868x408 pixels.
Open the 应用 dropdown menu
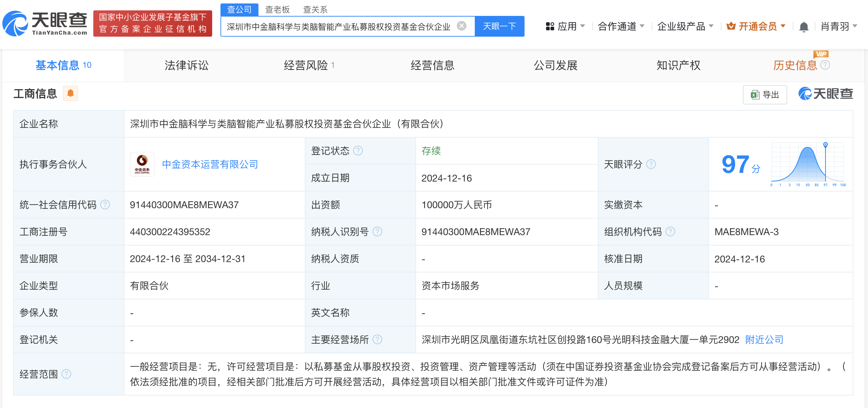click(565, 26)
